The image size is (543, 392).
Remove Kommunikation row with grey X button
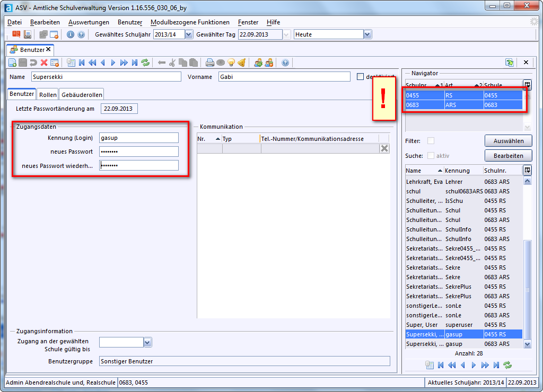384,148
